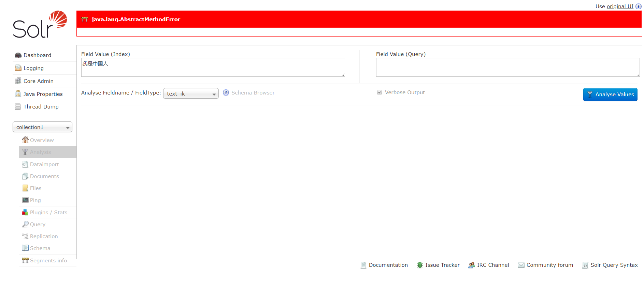Click inside Field Value (Query) textarea
Screen dimensions: 644x290
(x=508, y=68)
